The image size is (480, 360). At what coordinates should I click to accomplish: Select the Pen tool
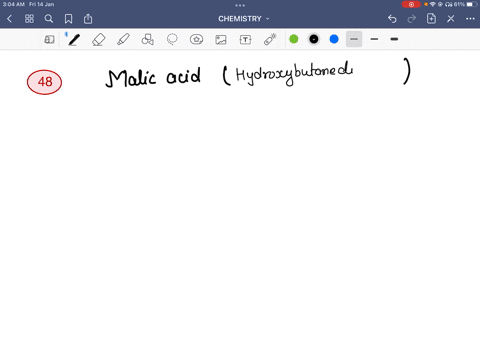click(x=74, y=39)
